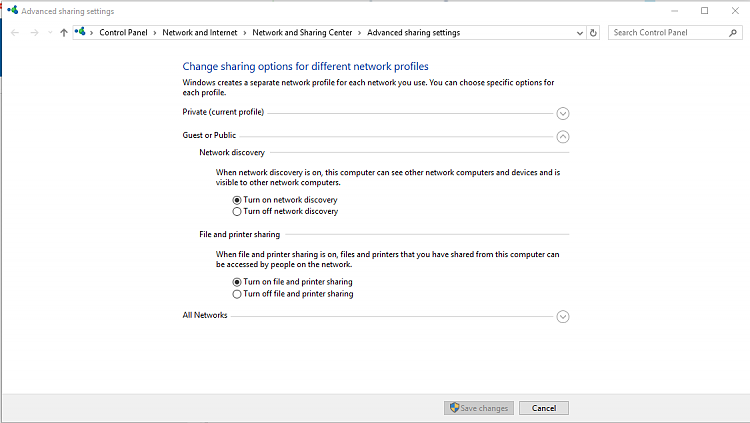This screenshot has width=750, height=423.
Task: Select Turn on file and printer sharing
Action: coord(237,283)
